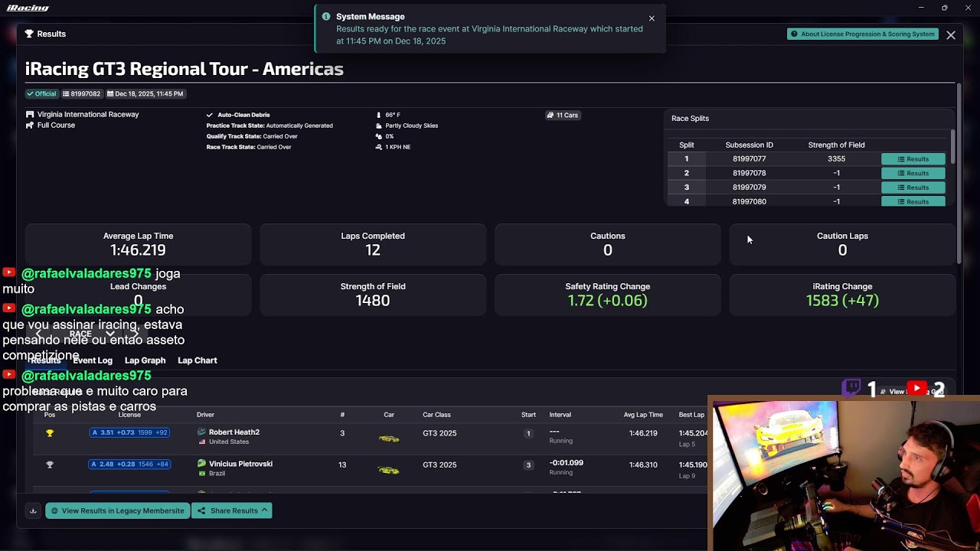The image size is (980, 551).
Task: Click the 11 Cars badge
Action: coord(563,116)
